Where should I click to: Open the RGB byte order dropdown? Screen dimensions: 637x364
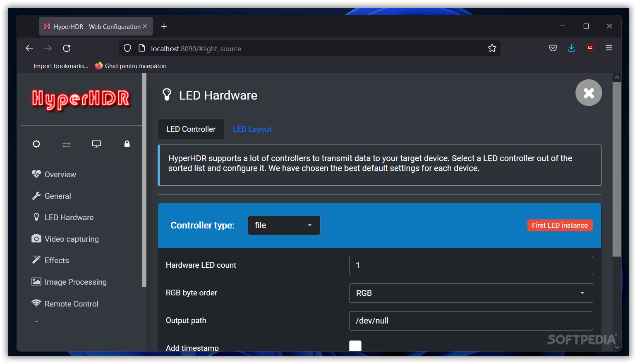pyautogui.click(x=471, y=293)
